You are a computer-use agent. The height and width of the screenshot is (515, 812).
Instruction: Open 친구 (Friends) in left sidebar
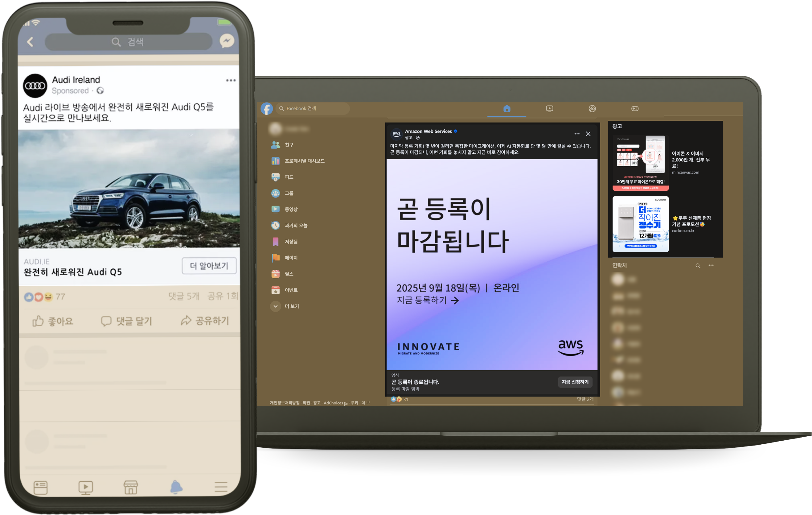pos(289,145)
